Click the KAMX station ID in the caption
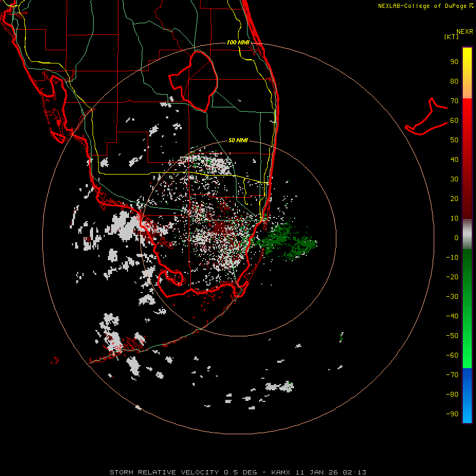 point(281,472)
